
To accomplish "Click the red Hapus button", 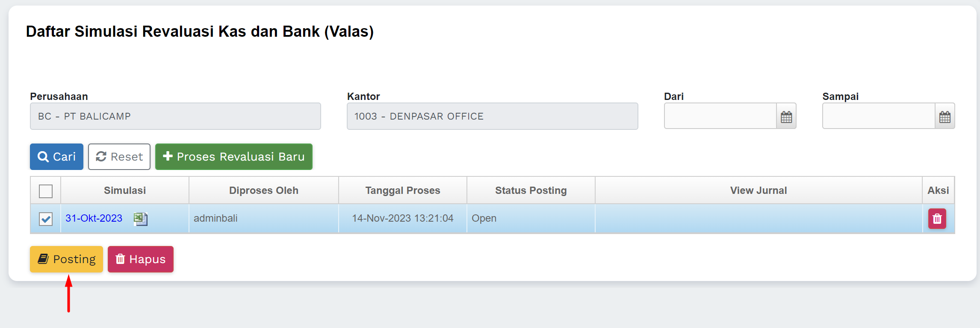I will tap(141, 259).
